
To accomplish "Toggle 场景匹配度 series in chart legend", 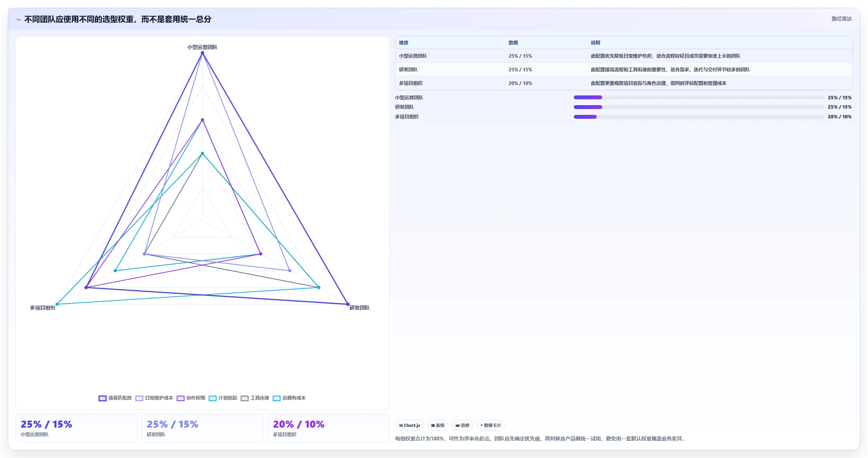I will pos(115,398).
